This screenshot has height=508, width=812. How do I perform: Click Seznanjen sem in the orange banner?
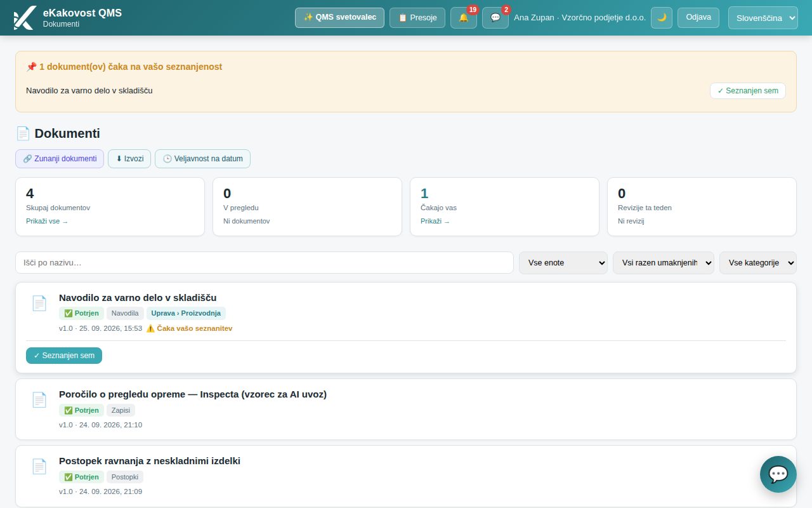click(x=748, y=91)
